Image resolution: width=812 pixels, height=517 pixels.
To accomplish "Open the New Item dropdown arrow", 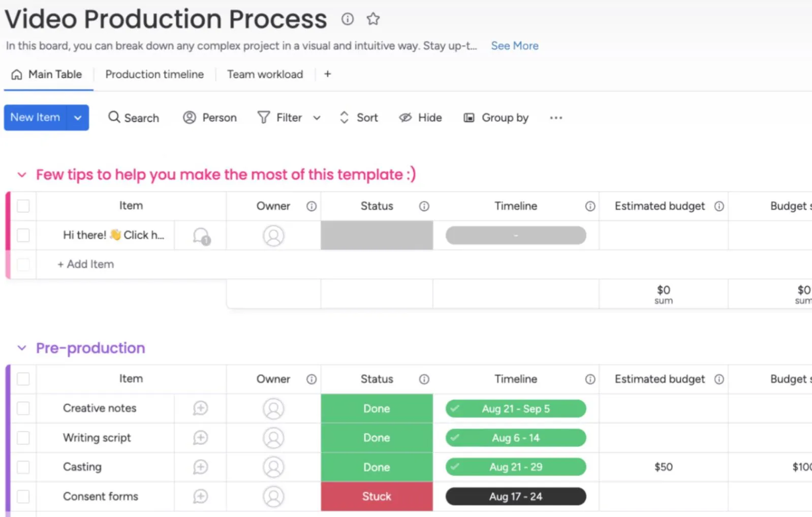I will 78,118.
